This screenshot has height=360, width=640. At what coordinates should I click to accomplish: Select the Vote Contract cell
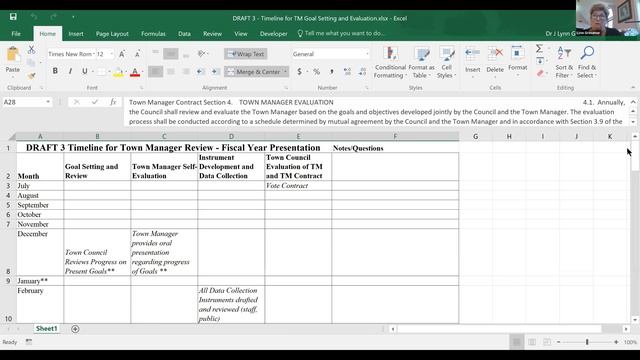pos(298,186)
